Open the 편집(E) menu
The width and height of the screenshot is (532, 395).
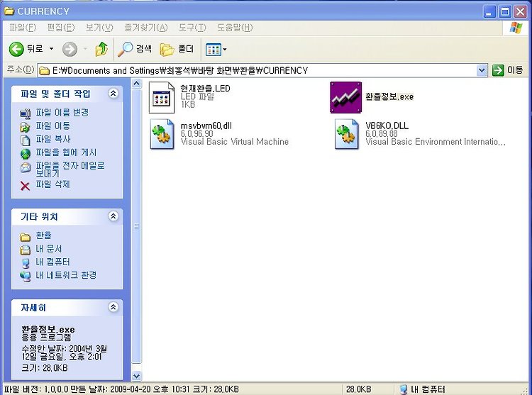tap(61, 28)
